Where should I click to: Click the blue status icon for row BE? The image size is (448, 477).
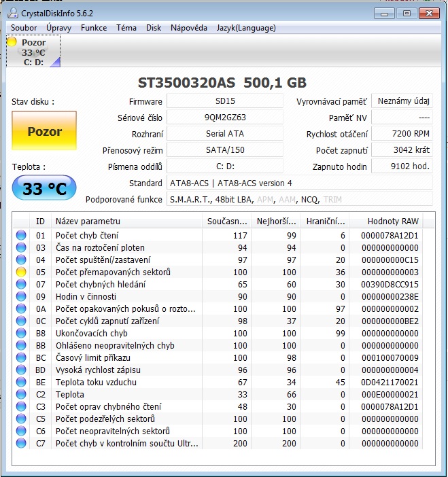(x=21, y=382)
